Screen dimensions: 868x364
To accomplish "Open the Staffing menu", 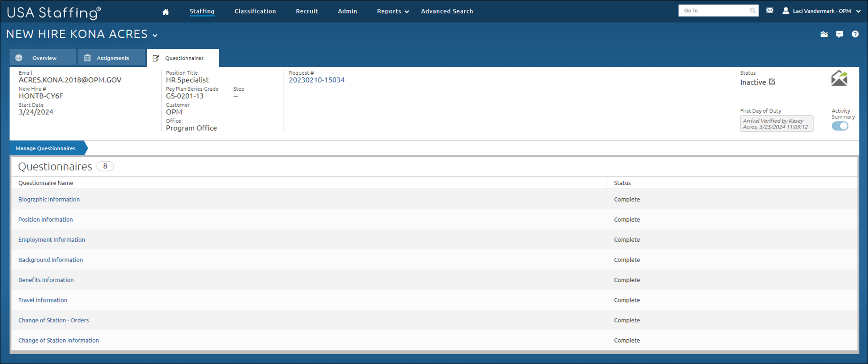I will 202,11.
